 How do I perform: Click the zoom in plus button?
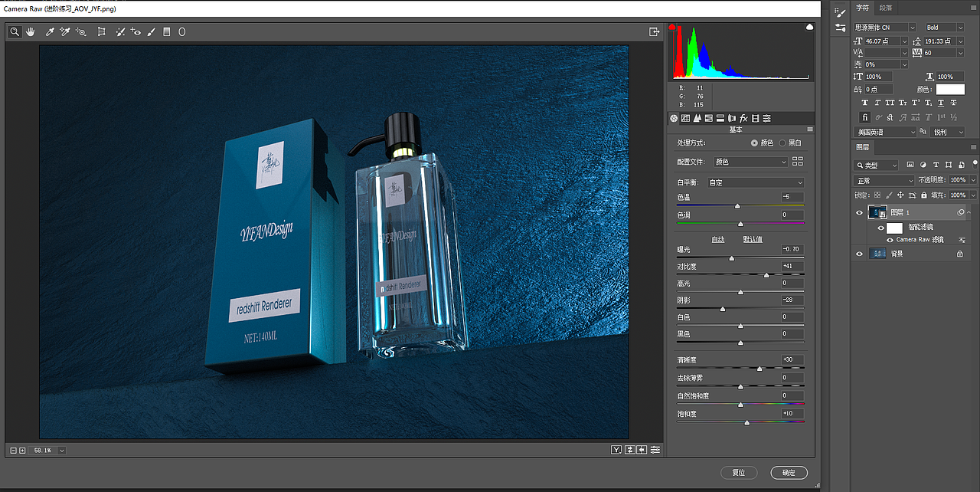22,451
